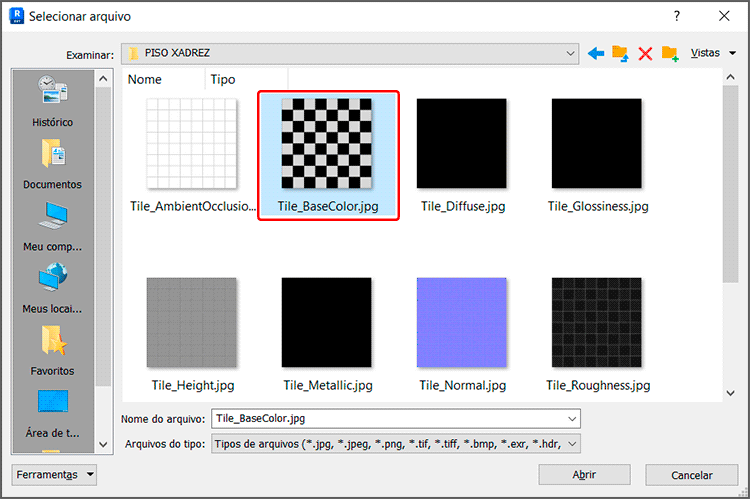
Task: Create a new folder icon
Action: point(669,53)
